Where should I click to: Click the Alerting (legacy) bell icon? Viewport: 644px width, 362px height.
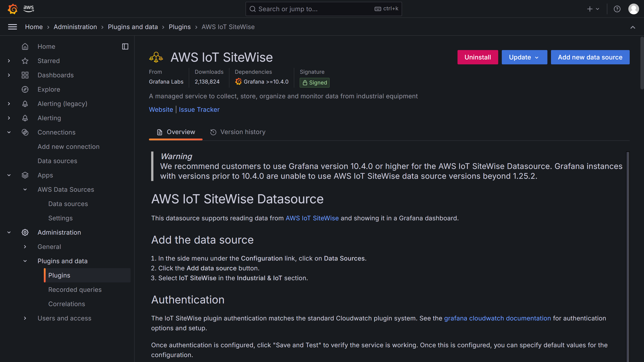click(x=25, y=104)
